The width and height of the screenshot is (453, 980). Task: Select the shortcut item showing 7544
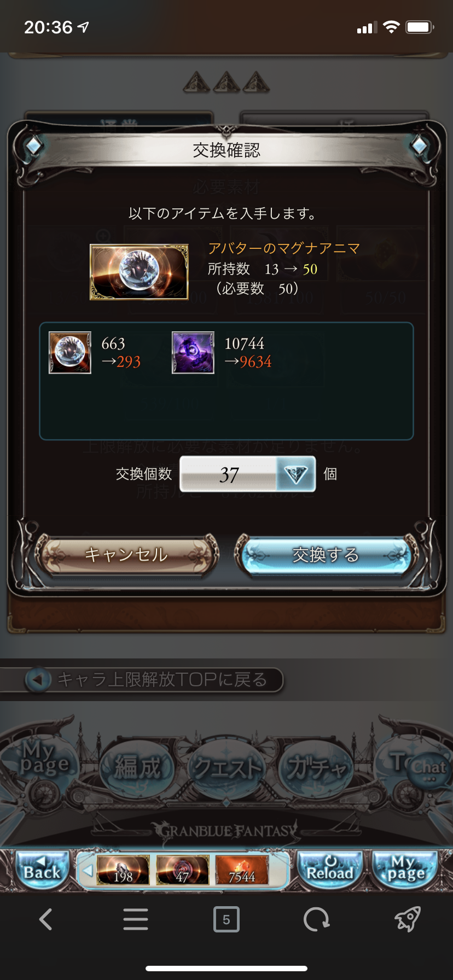(242, 870)
